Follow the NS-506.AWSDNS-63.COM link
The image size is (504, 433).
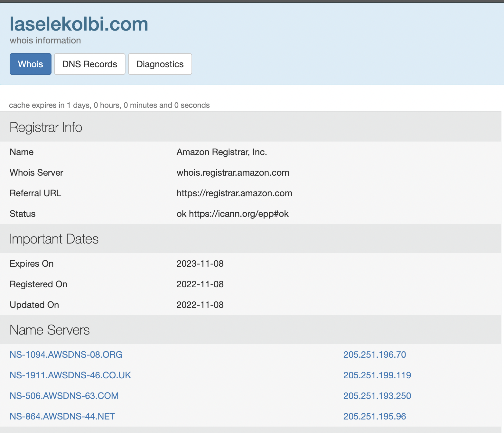click(x=64, y=396)
